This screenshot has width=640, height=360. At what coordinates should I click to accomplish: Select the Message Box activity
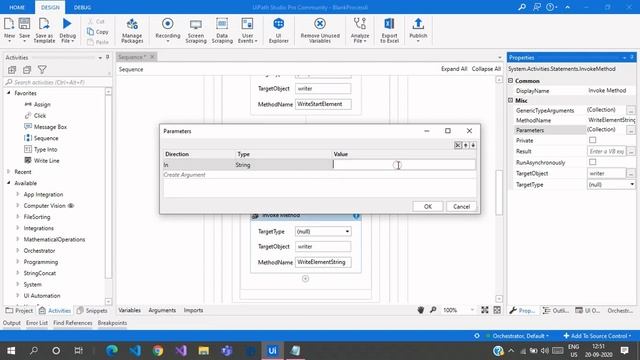pyautogui.click(x=45, y=127)
